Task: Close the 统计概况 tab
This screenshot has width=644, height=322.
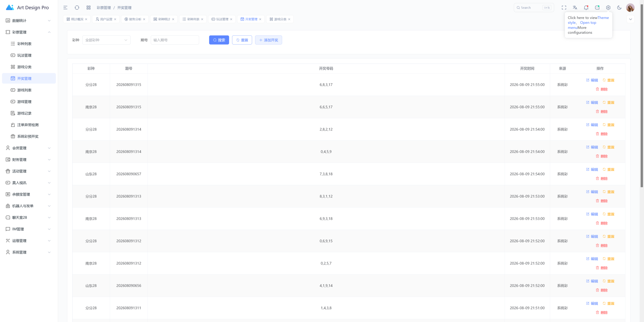Action: click(x=86, y=19)
